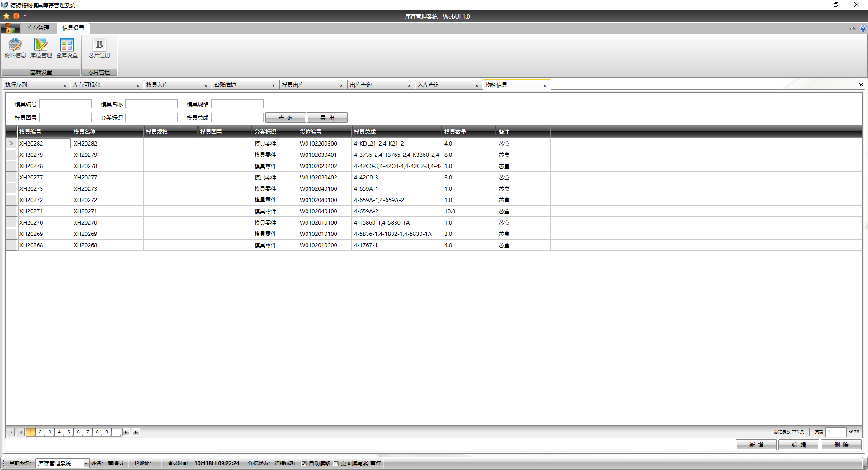The height and width of the screenshot is (470, 868).
Task: Open the quick access toolbar customize arrow
Action: point(25,17)
